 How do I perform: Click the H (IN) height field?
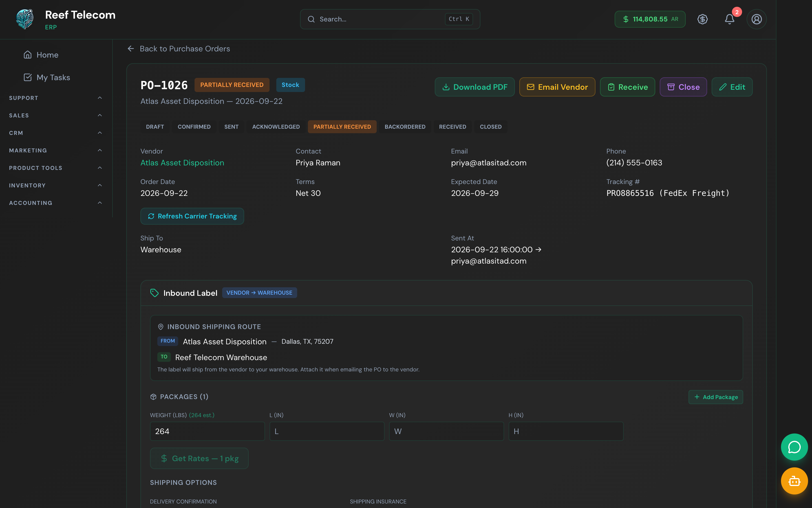pyautogui.click(x=566, y=431)
